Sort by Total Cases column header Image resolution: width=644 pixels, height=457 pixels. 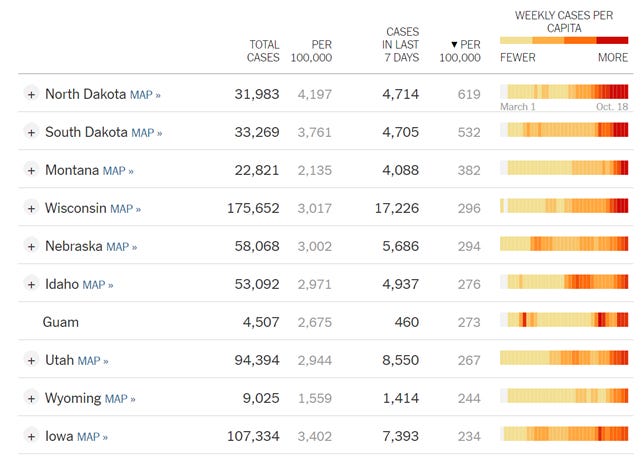point(263,51)
